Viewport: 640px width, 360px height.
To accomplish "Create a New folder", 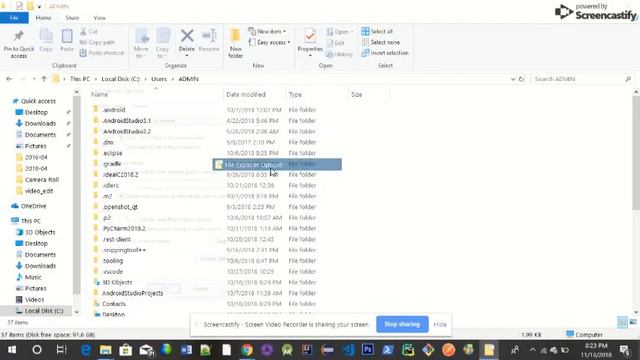I will [236, 43].
